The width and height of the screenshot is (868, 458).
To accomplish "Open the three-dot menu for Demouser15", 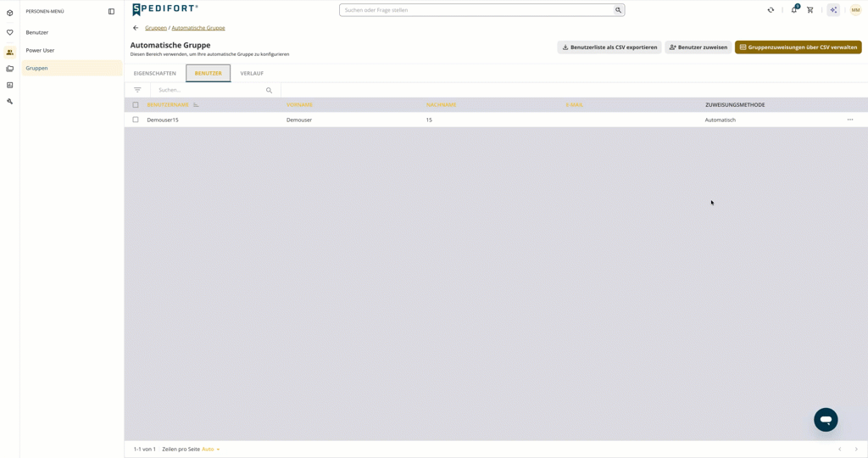I will 849,120.
